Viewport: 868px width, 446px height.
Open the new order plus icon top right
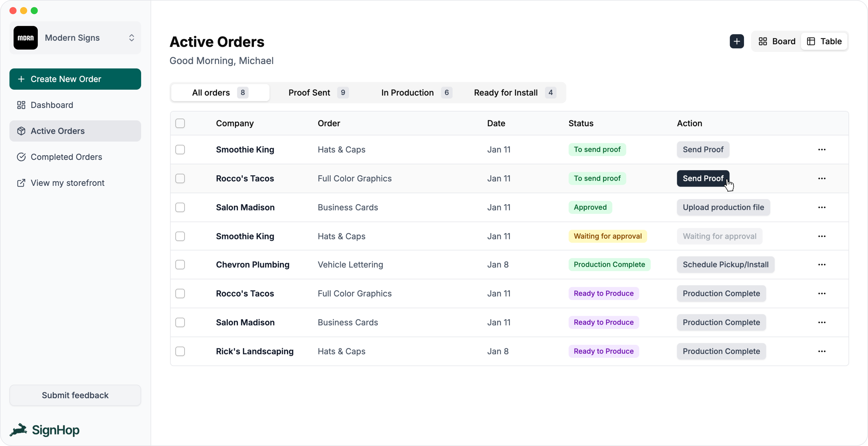[737, 41]
